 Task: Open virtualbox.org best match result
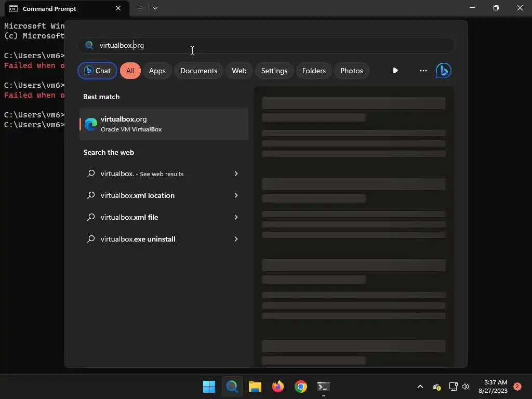(x=164, y=124)
